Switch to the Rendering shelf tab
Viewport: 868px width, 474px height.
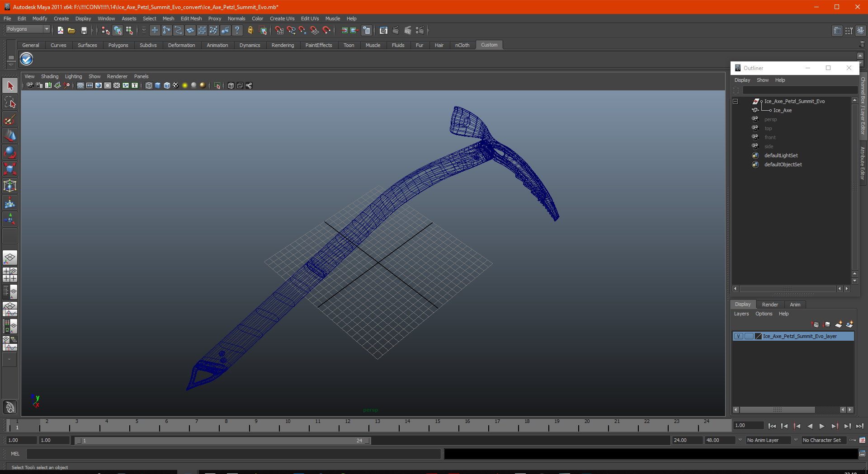click(283, 45)
